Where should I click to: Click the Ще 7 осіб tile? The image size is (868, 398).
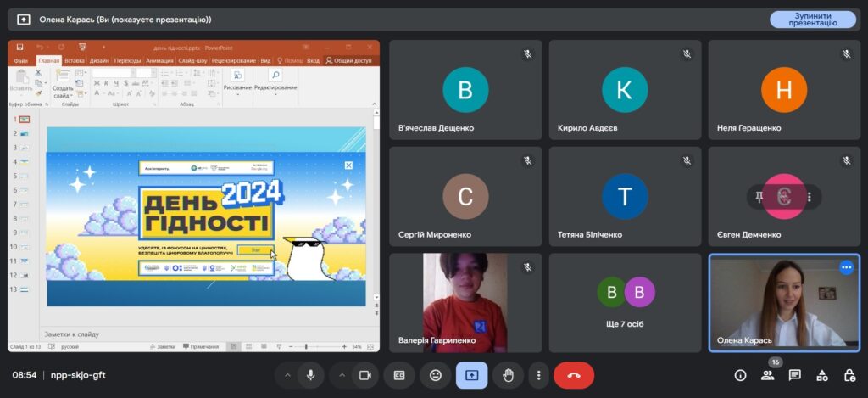[625, 302]
